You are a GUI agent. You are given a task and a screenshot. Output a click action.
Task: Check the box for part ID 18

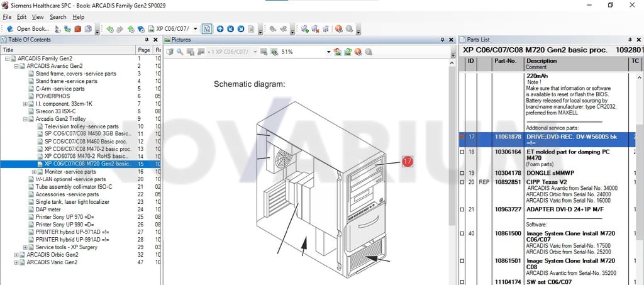pyautogui.click(x=462, y=152)
